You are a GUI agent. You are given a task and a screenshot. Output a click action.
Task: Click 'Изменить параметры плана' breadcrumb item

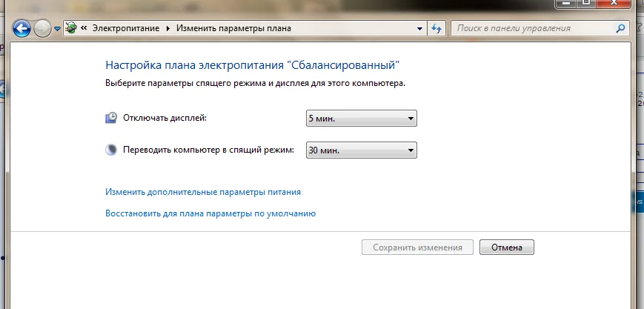tap(233, 28)
